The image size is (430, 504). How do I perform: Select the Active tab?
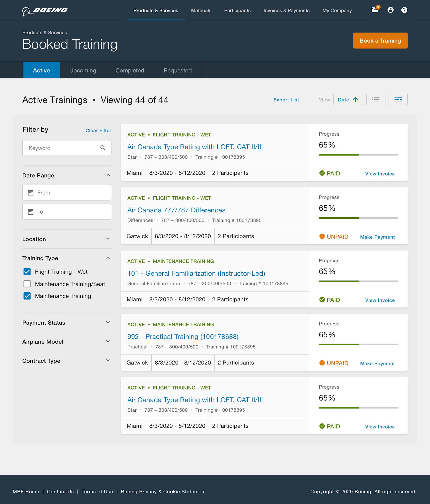point(41,70)
